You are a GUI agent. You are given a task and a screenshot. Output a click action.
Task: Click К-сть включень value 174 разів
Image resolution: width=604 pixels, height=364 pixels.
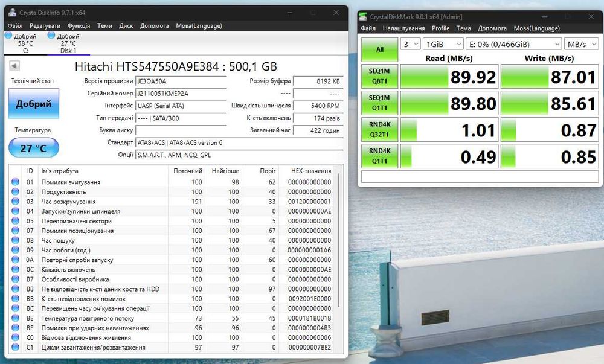pyautogui.click(x=318, y=118)
